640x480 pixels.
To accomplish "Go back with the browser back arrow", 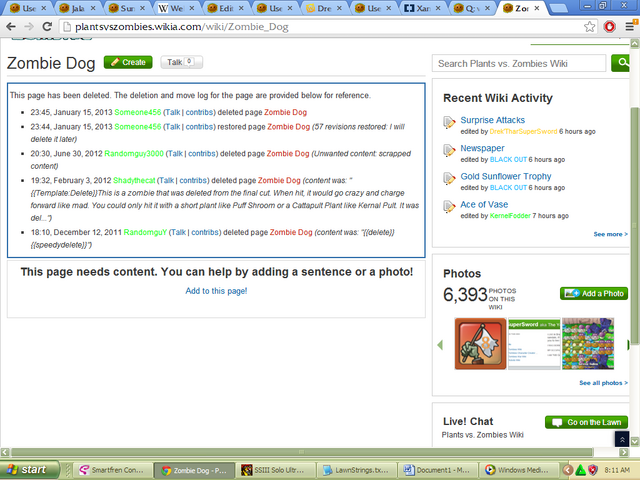I will click(x=11, y=27).
